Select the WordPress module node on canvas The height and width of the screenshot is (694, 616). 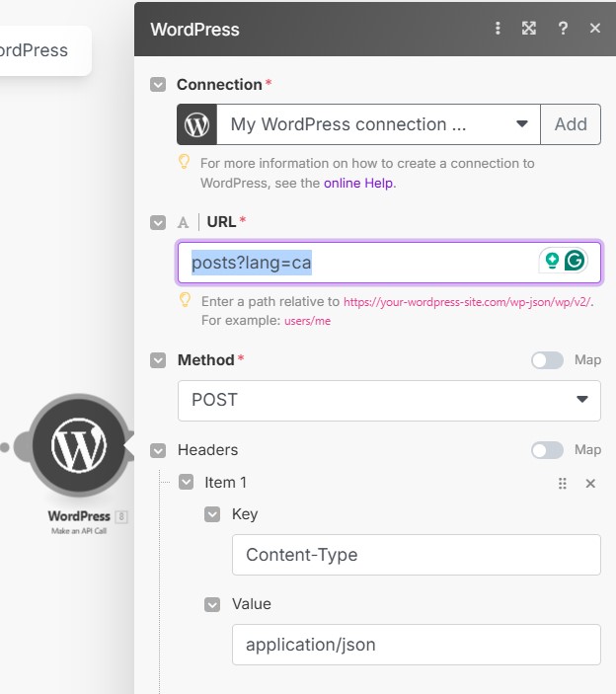pos(79,445)
